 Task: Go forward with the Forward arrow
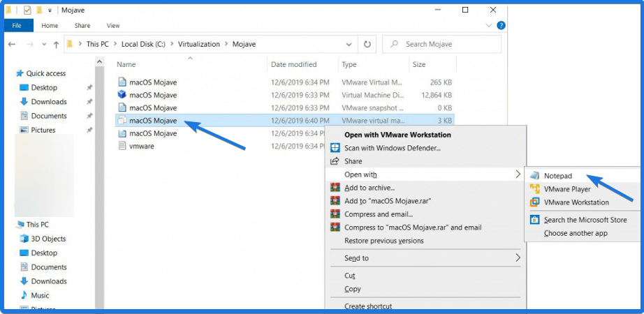pos(29,45)
